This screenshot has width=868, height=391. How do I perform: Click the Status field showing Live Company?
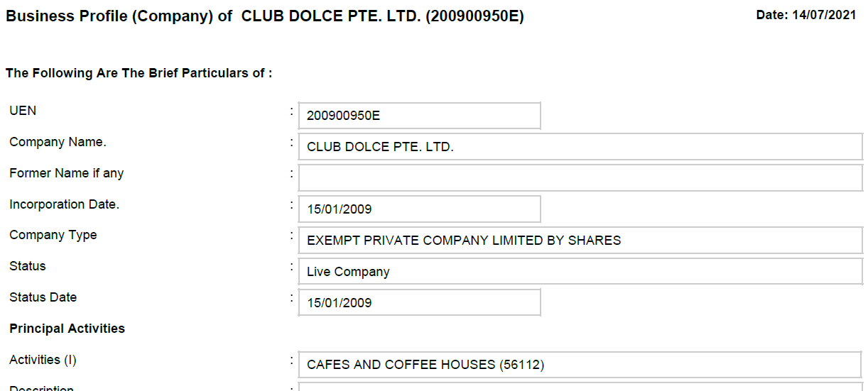pyautogui.click(x=580, y=272)
